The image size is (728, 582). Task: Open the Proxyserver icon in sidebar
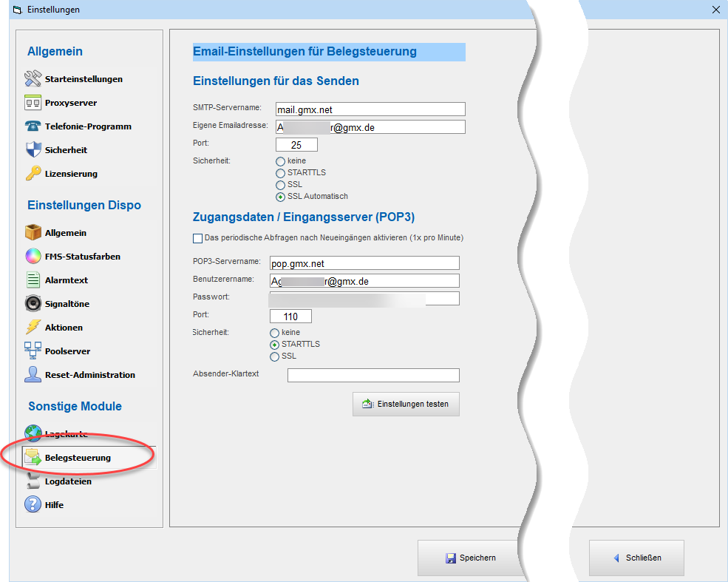(33, 103)
